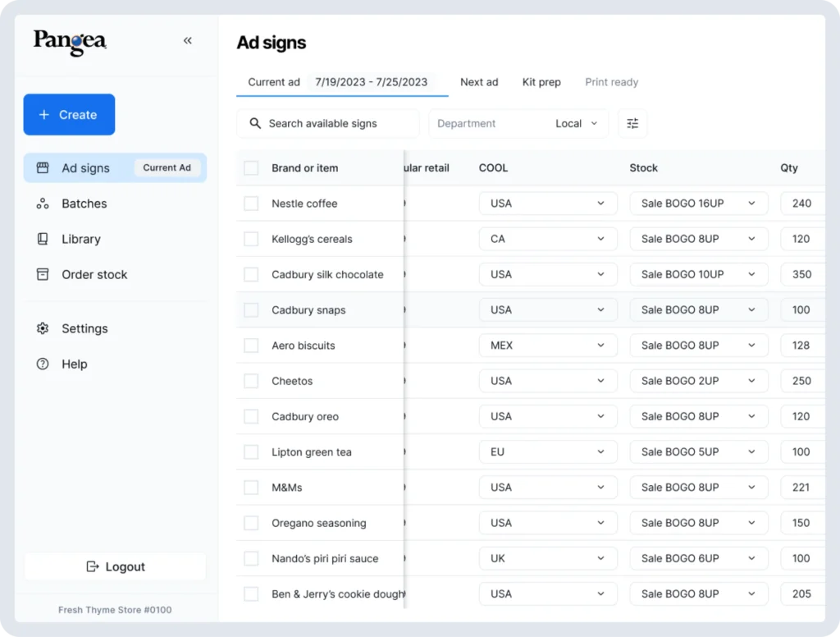
Task: Open the EU COOL dropdown for Lipton
Action: (548, 452)
